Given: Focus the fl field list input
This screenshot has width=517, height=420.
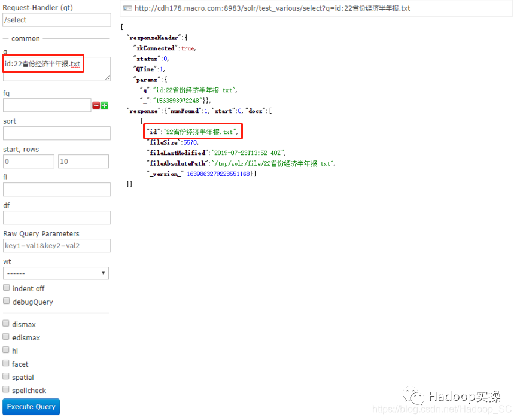Looking at the screenshot, I should (x=57, y=190).
